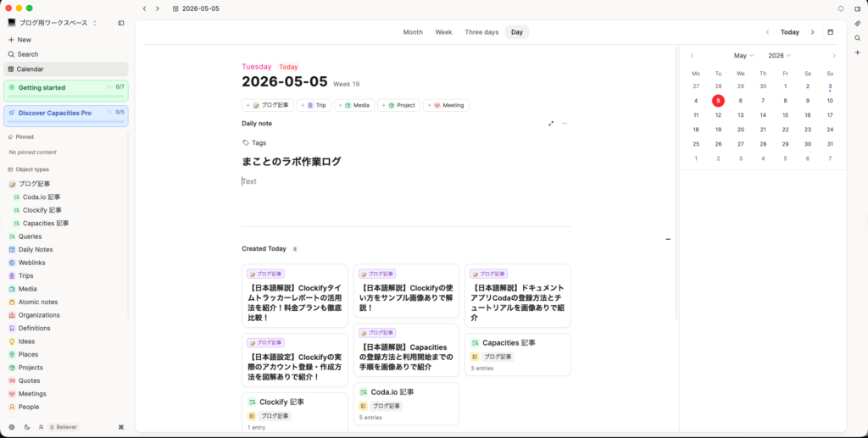Open Calendar in the sidebar
868x438 pixels.
pos(65,69)
